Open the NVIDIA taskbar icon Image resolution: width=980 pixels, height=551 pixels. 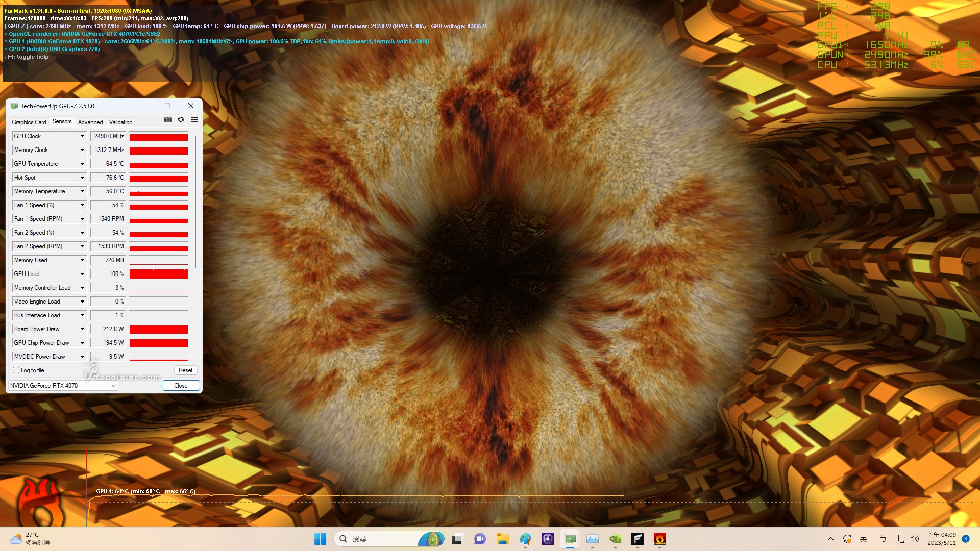pos(615,539)
